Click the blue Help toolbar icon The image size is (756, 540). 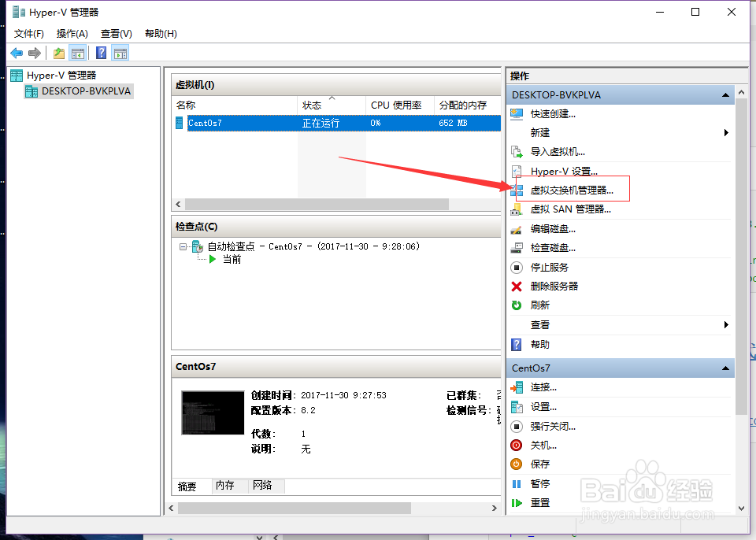point(102,53)
